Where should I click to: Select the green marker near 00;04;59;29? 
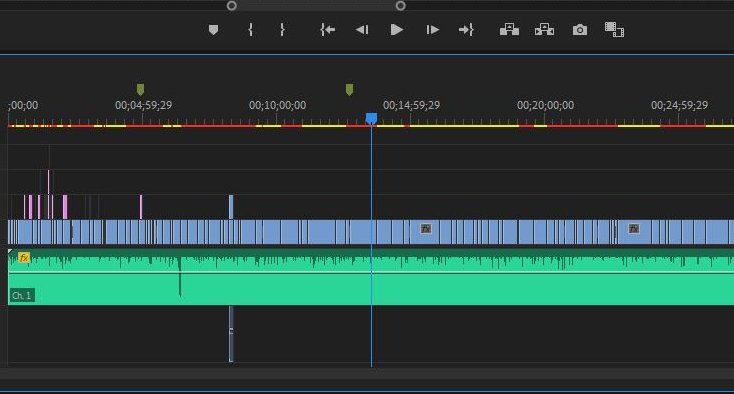(x=140, y=89)
